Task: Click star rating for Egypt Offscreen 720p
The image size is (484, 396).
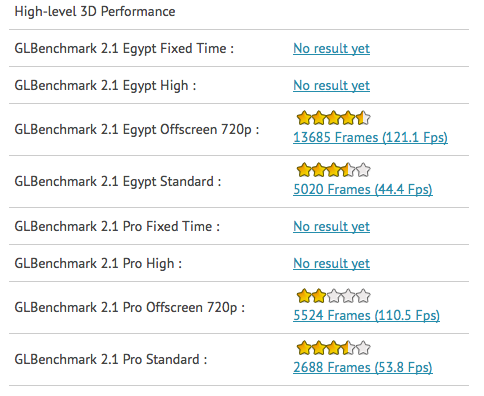Action: (333, 118)
